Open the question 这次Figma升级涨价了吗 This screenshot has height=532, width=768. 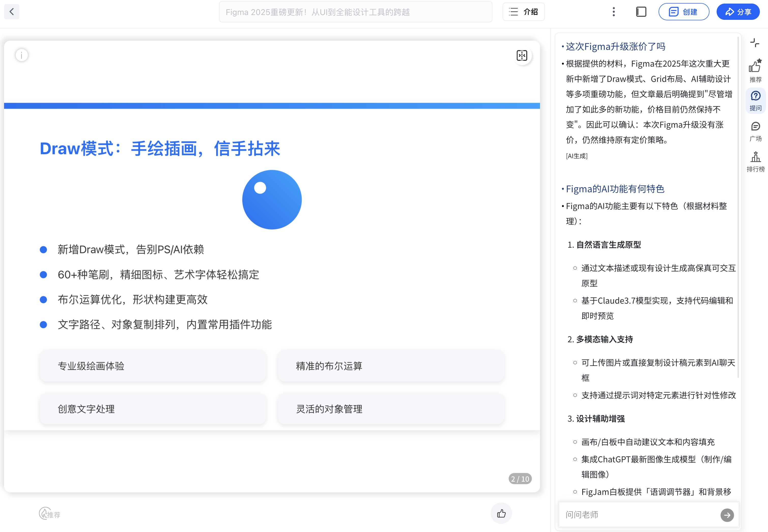615,46
